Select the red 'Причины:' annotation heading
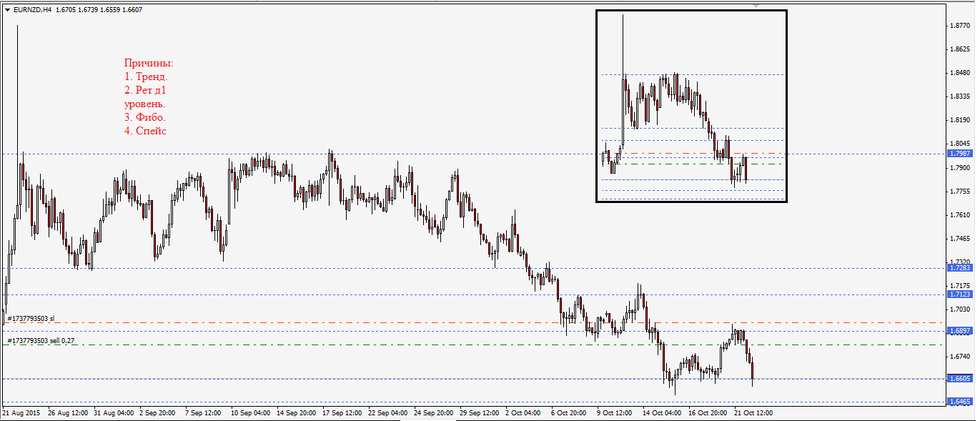The image size is (980, 421). (149, 64)
